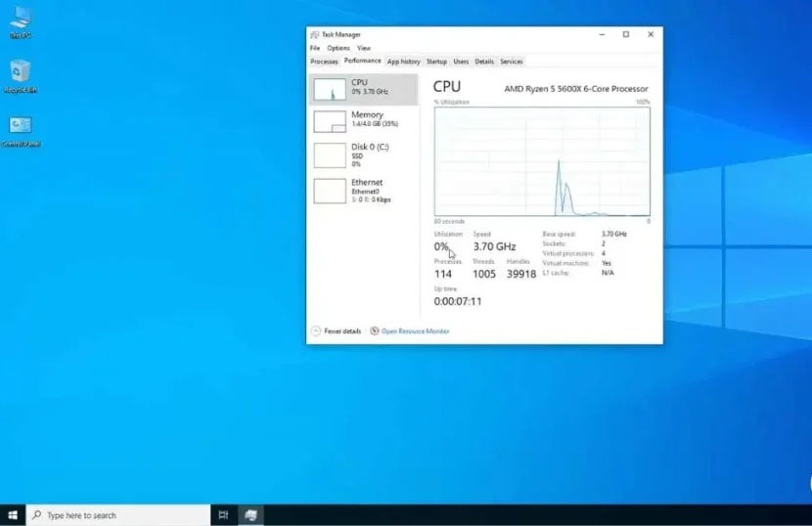Click the AMD Ryzen 5 5600X processor name
This screenshot has width=812, height=526.
[576, 89]
